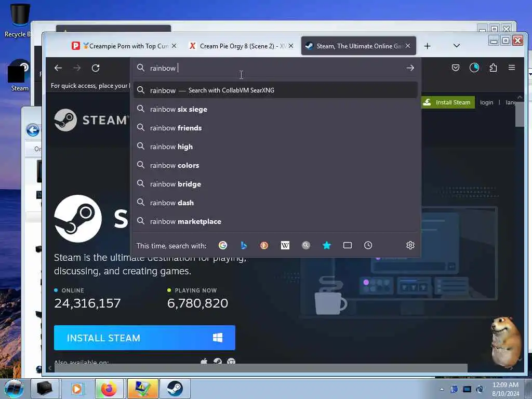Open the black trash can taskbar app
The width and height of the screenshot is (532, 399).
pyautogui.click(x=45, y=389)
